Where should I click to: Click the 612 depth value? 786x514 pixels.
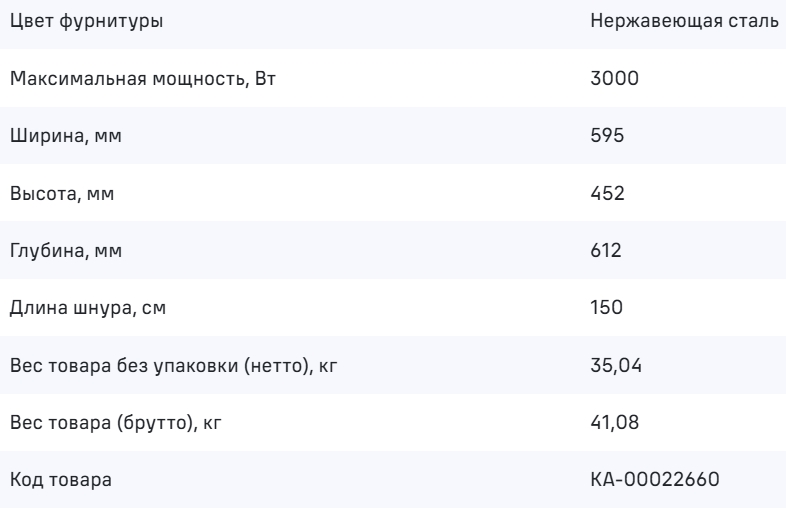(x=606, y=250)
